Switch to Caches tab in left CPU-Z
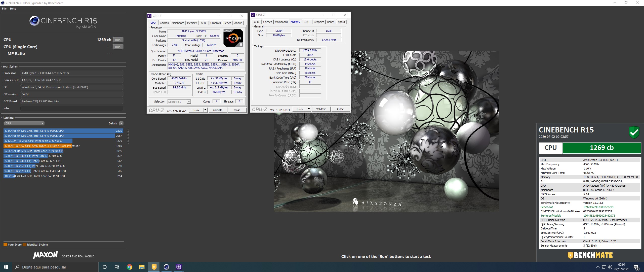The image size is (644, 272). 164,23
